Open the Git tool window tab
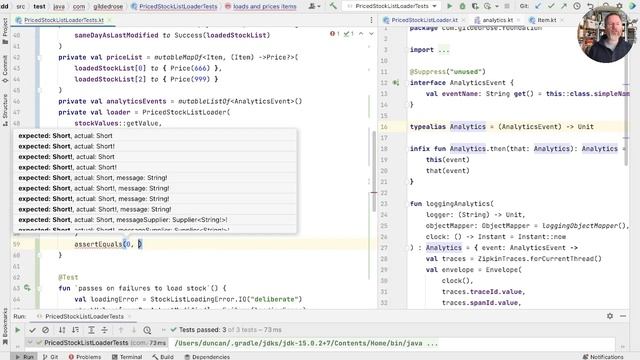The image size is (640, 360). (x=50, y=357)
